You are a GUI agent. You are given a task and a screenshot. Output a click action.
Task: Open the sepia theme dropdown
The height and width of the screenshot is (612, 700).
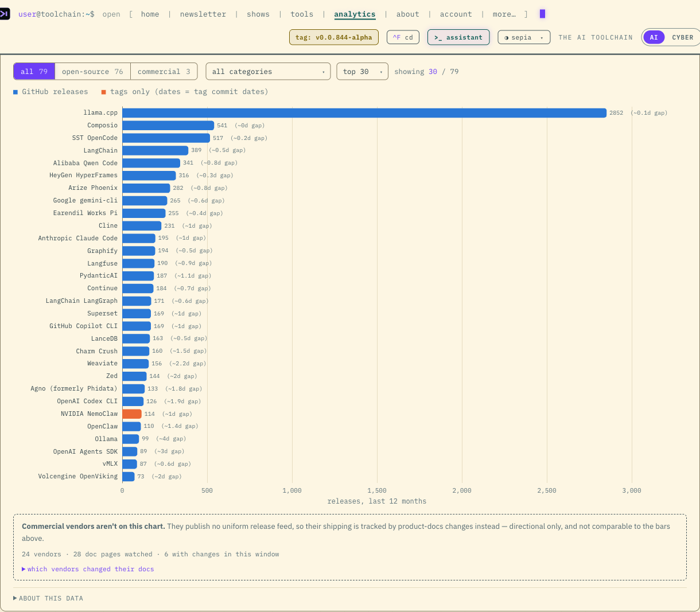tap(524, 37)
